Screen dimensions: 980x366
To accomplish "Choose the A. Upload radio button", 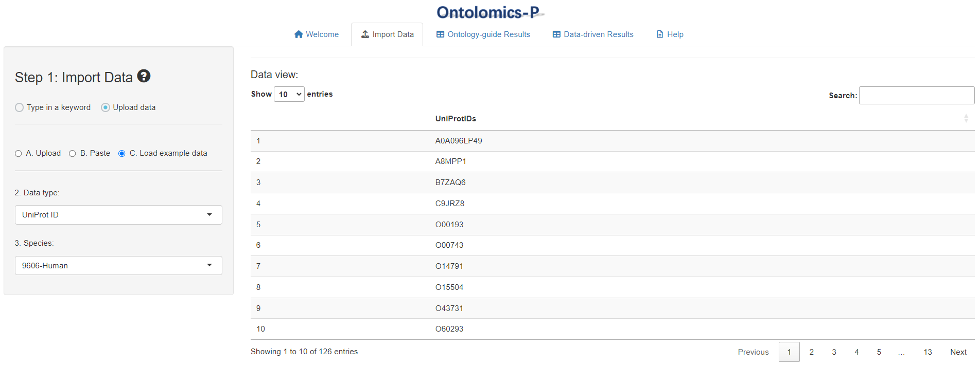I will point(19,154).
